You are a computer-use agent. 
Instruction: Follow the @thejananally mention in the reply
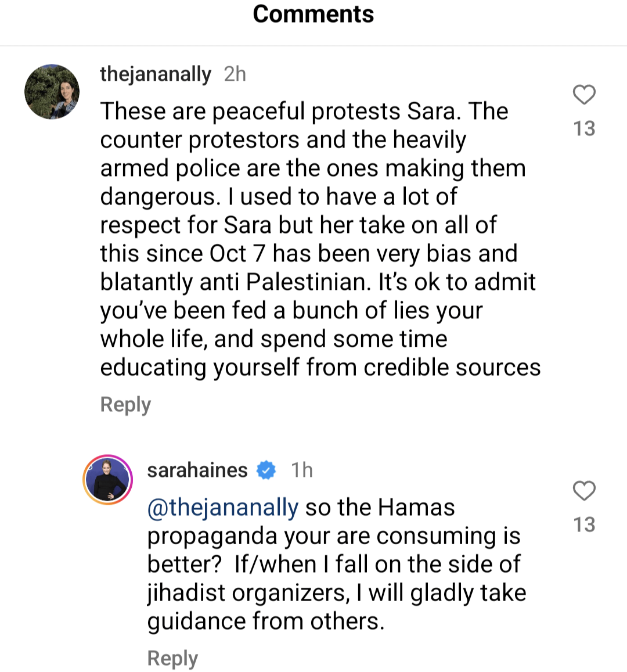tap(223, 508)
